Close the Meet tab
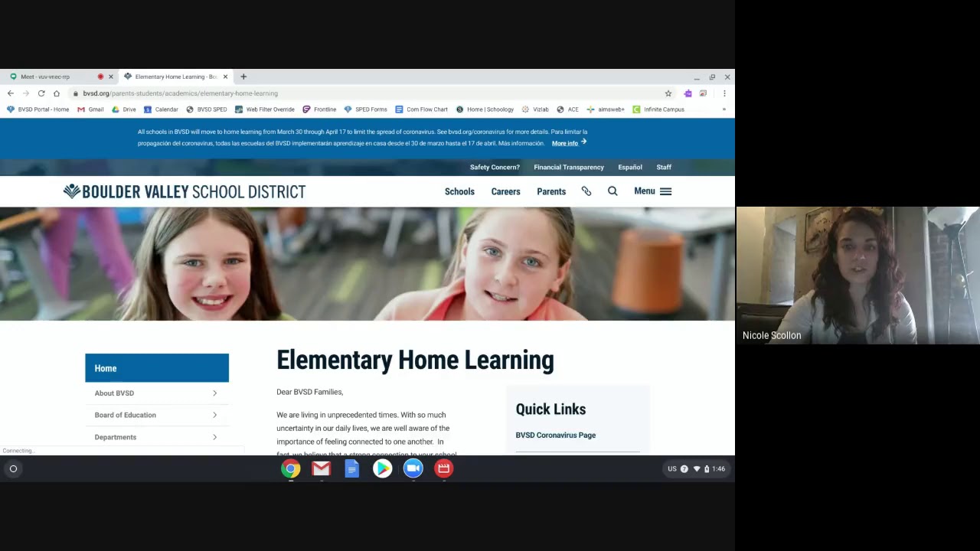Viewport: 980px width, 551px height. (x=110, y=77)
